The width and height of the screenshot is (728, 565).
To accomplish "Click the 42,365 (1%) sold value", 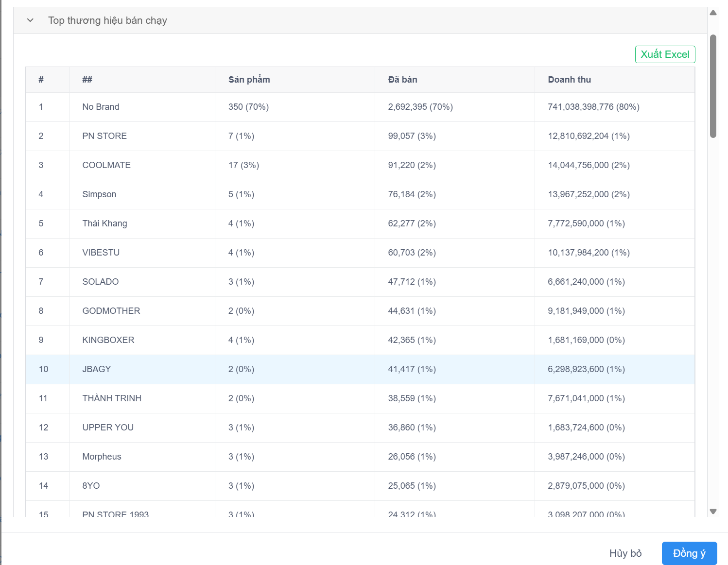I will 412,340.
